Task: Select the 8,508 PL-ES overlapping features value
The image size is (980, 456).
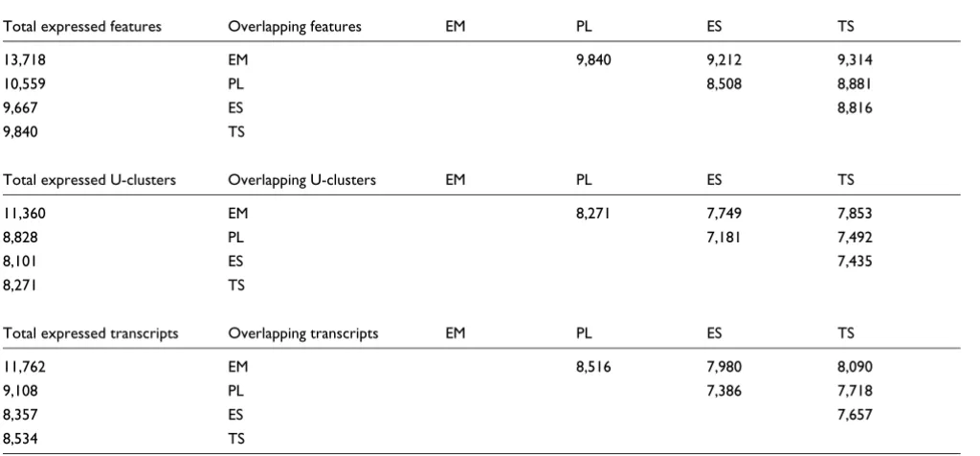Action: (x=724, y=83)
